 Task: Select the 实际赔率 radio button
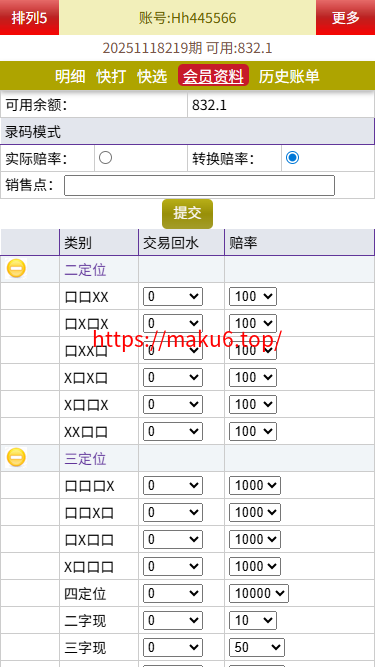[x=105, y=158]
